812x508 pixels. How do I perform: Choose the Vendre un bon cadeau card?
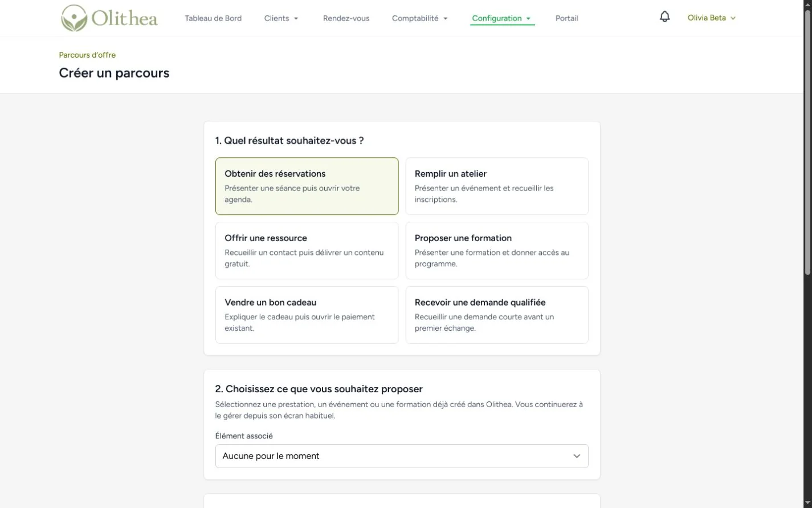pos(307,315)
